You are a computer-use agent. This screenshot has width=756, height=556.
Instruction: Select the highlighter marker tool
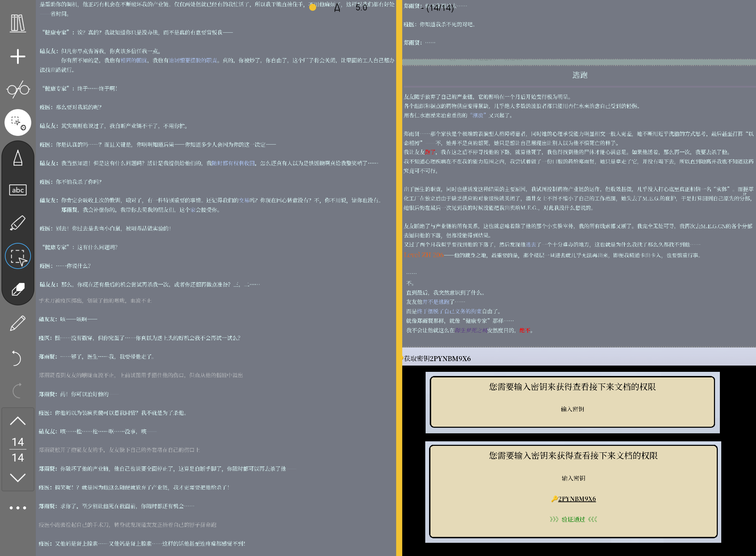pyautogui.click(x=18, y=223)
